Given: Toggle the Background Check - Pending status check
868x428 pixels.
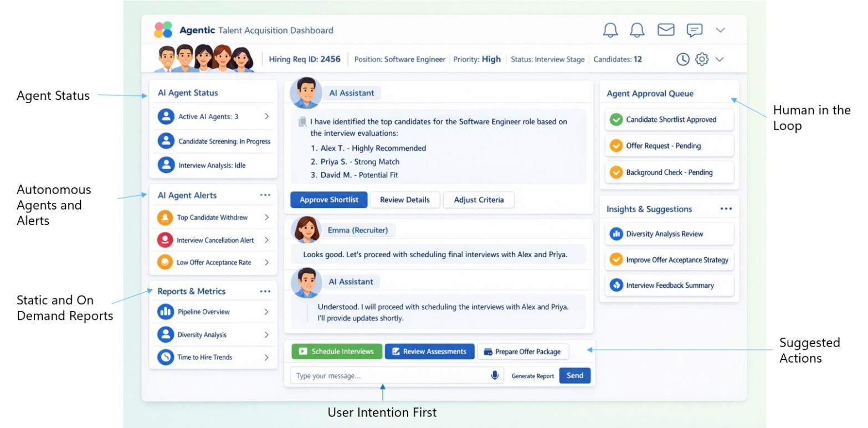Looking at the screenshot, I should click(x=616, y=172).
